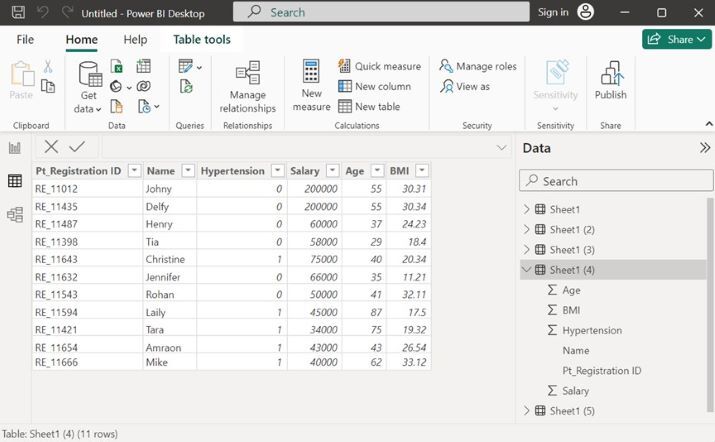Open Name column filter dropdown

188,171
